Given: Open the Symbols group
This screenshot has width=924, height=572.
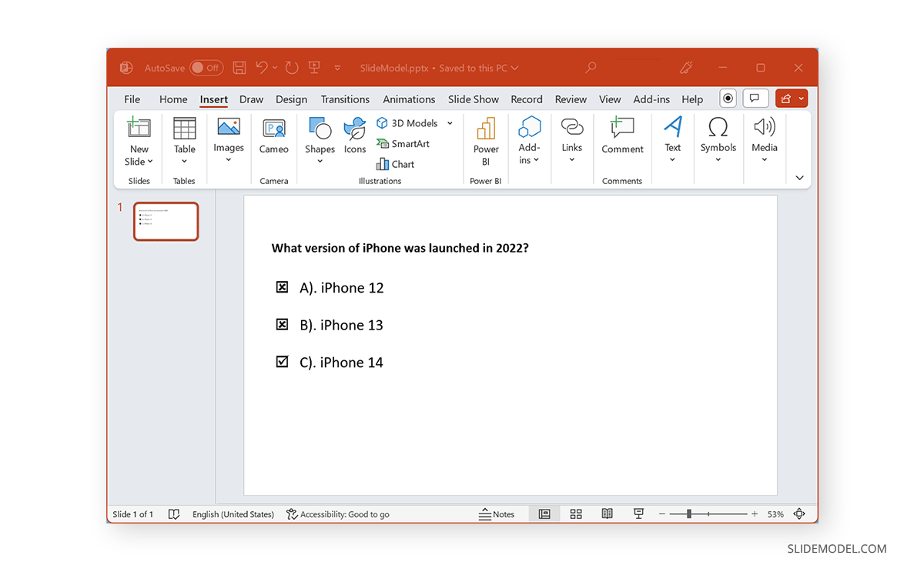Looking at the screenshot, I should 718,126.
